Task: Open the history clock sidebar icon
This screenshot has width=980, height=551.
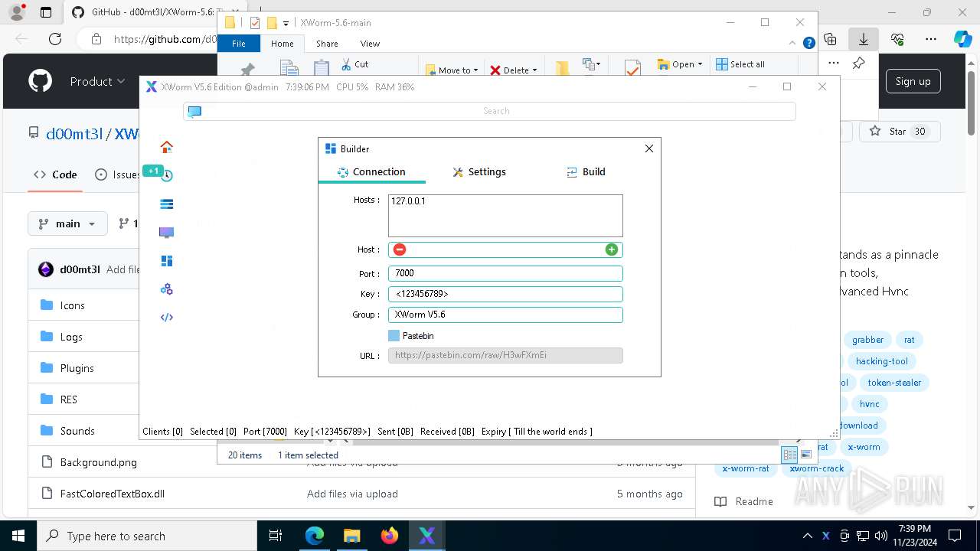Action: click(x=166, y=175)
